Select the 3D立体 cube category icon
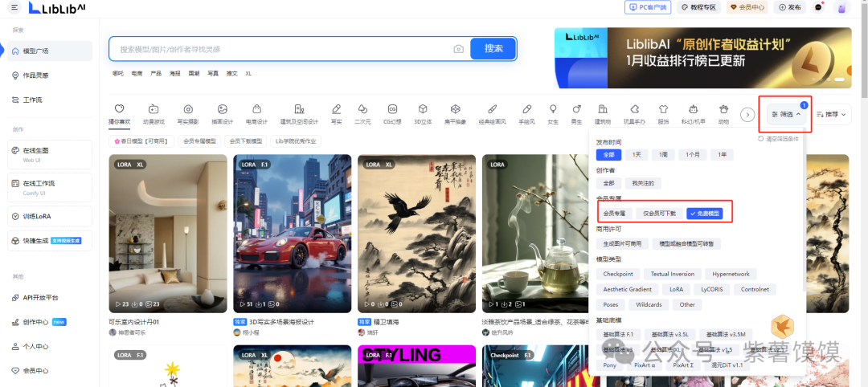Viewport: 868px width, 387px height. (423, 109)
